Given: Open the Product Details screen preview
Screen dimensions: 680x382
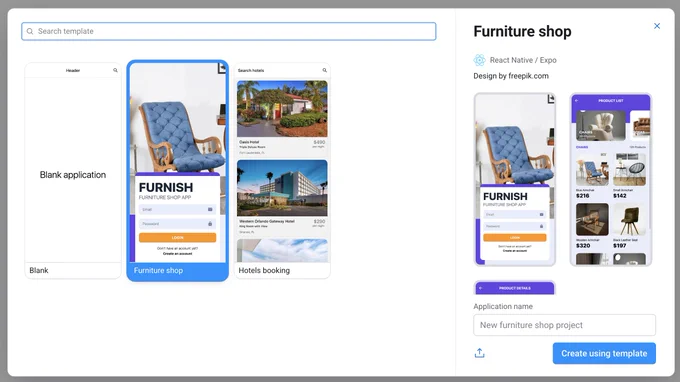Looking at the screenshot, I should [515, 288].
